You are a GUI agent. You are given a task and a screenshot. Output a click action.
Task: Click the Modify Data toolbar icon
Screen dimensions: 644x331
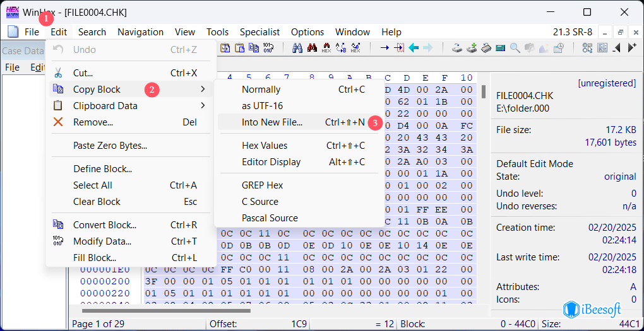coord(268,48)
